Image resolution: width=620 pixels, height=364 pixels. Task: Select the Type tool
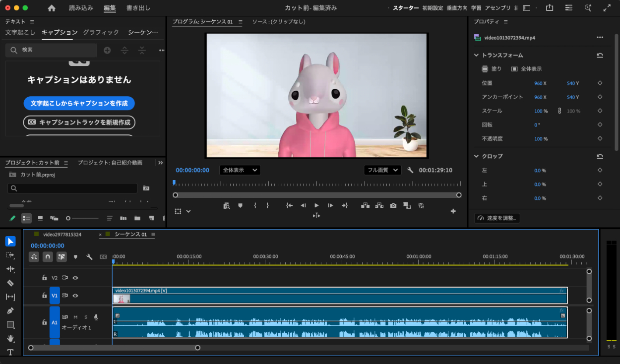tap(10, 352)
